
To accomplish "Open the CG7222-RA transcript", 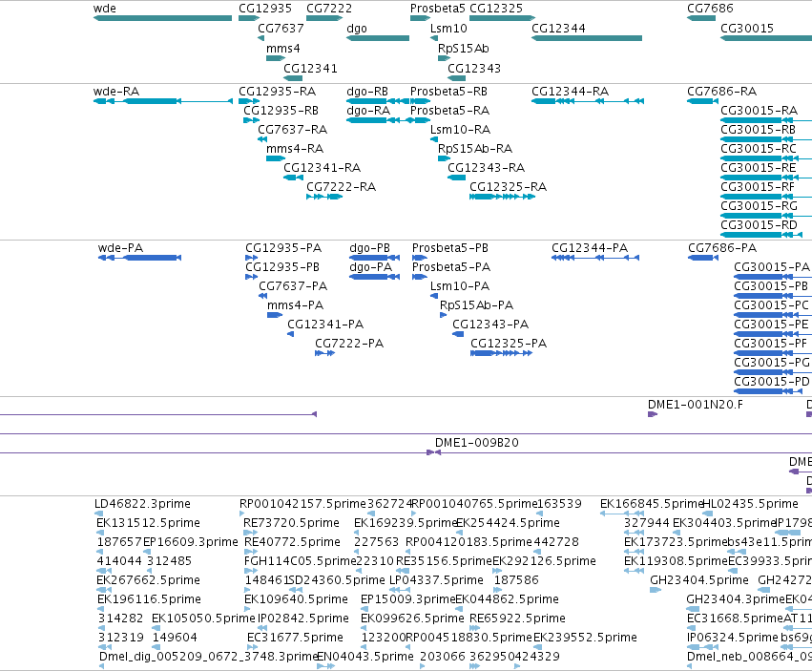I will point(324,197).
